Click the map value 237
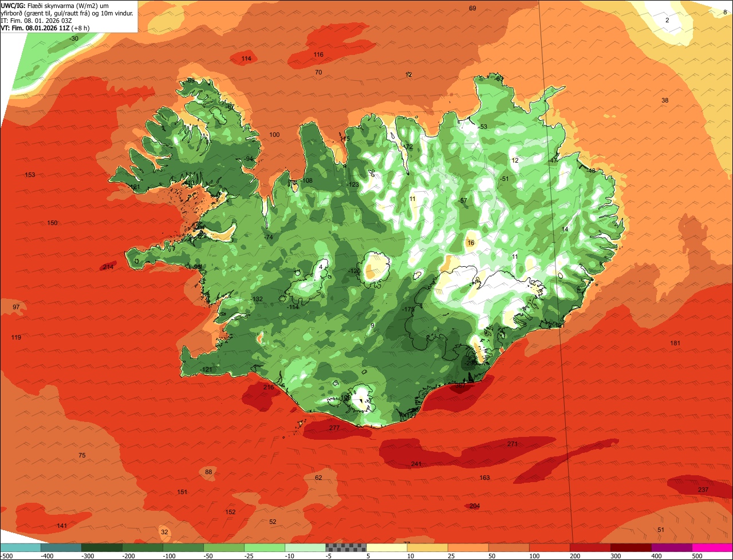The image size is (733, 560). [x=703, y=490]
